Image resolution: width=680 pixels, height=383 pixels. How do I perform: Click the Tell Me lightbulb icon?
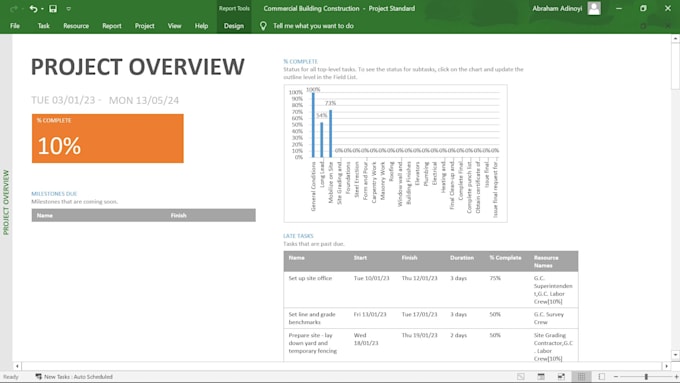click(263, 26)
